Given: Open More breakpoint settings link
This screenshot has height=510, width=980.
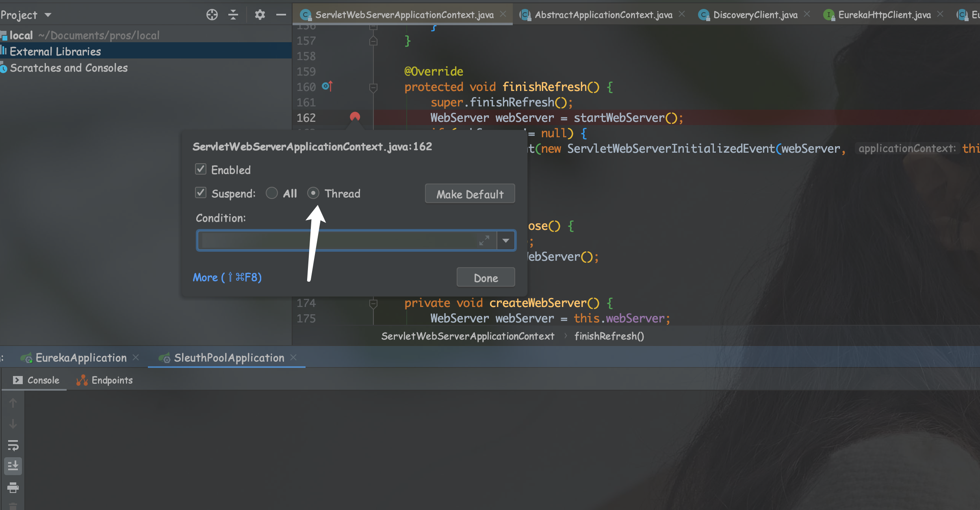Looking at the screenshot, I should [x=226, y=277].
